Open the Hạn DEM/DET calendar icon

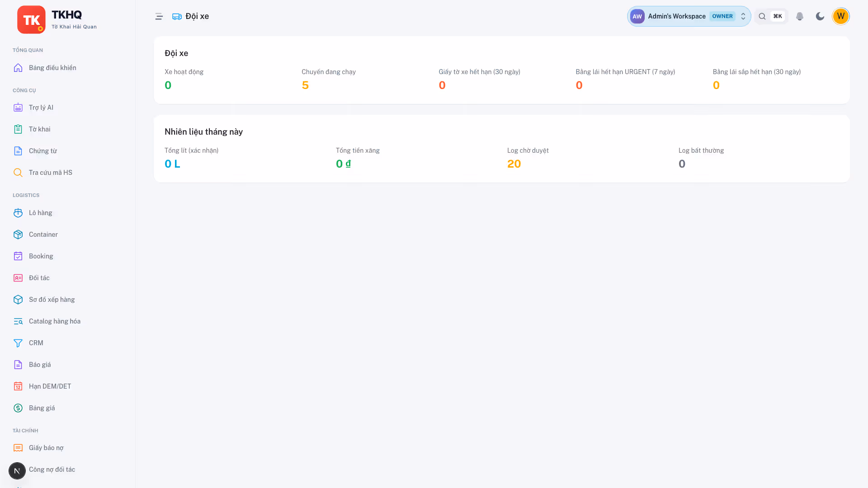[18, 386]
